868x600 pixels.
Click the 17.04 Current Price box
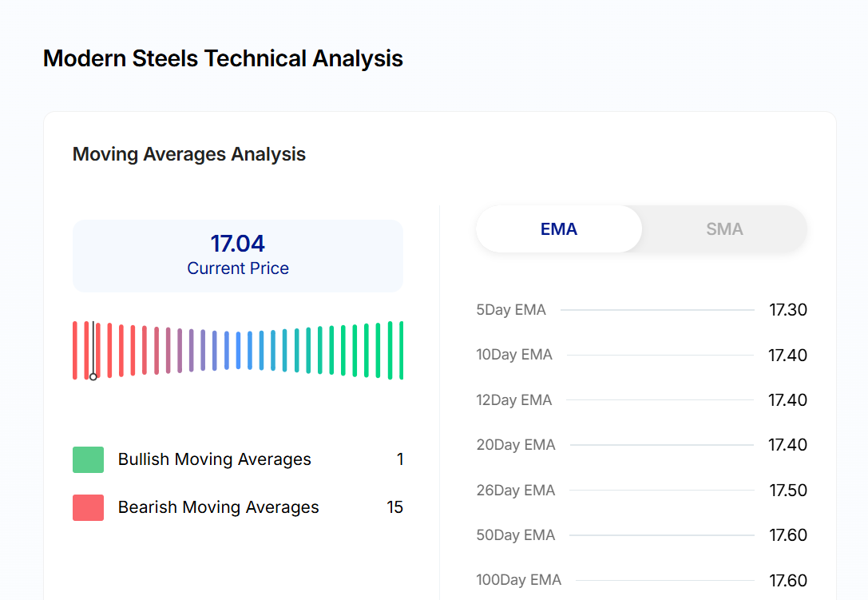click(238, 256)
